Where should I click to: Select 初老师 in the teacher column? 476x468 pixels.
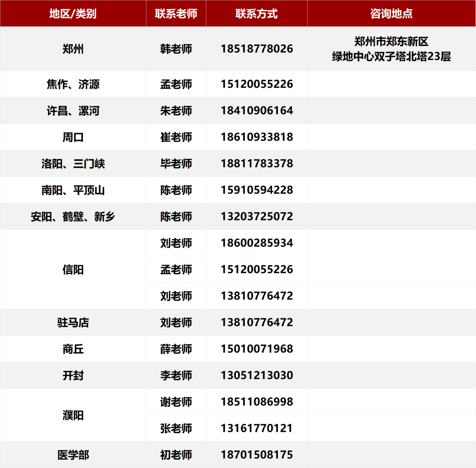[x=176, y=455]
